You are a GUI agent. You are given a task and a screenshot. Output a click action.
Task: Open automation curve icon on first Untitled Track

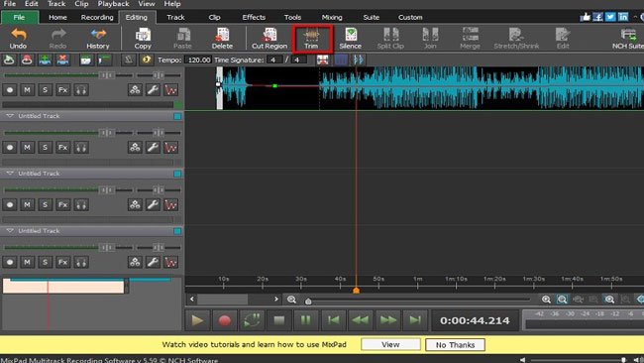coord(170,147)
